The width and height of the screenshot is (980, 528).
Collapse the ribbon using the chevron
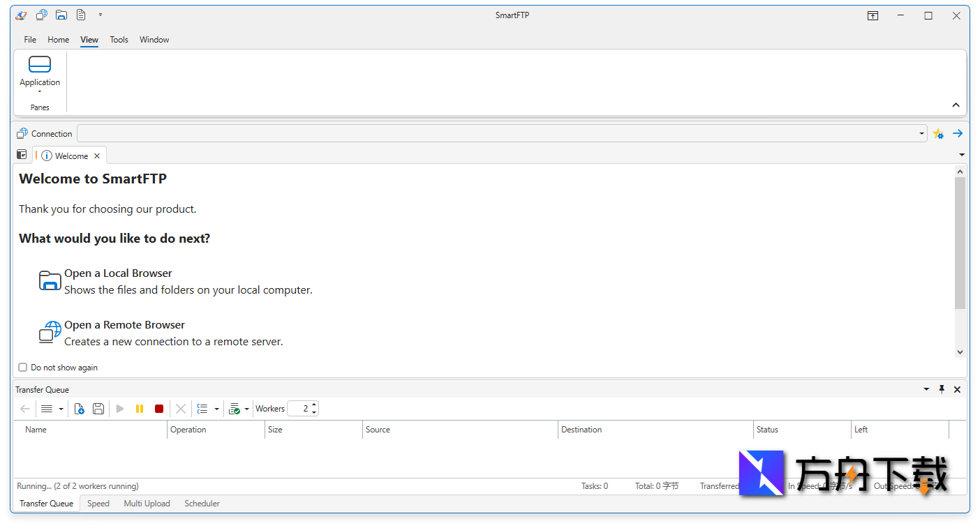click(956, 105)
